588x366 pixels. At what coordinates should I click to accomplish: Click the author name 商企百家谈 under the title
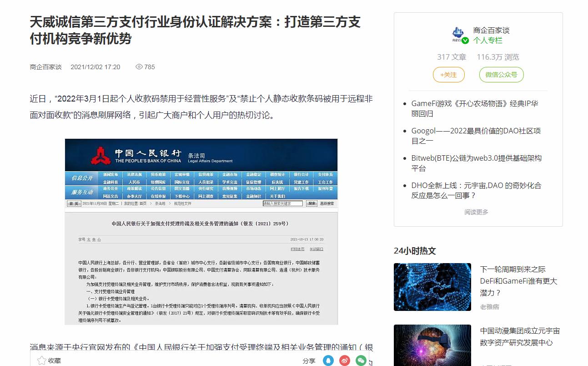(45, 67)
